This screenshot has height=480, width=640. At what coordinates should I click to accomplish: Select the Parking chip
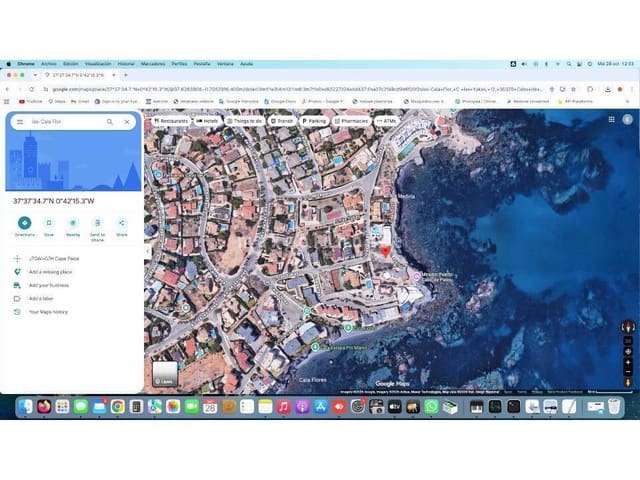point(314,121)
